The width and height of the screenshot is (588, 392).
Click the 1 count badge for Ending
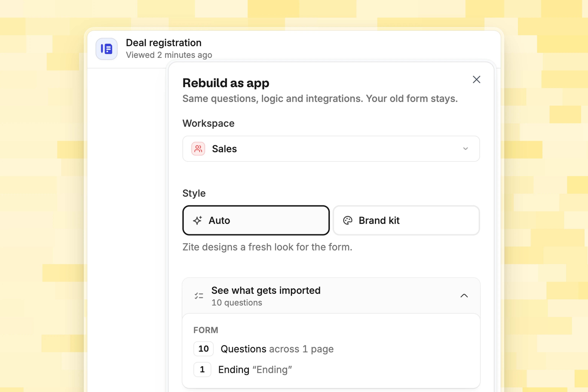point(202,369)
